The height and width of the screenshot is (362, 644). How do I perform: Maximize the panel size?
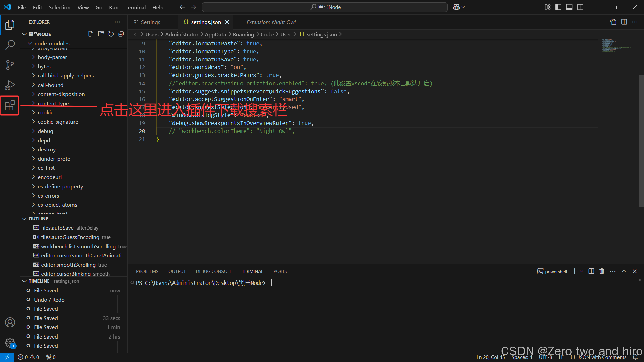coord(624,271)
